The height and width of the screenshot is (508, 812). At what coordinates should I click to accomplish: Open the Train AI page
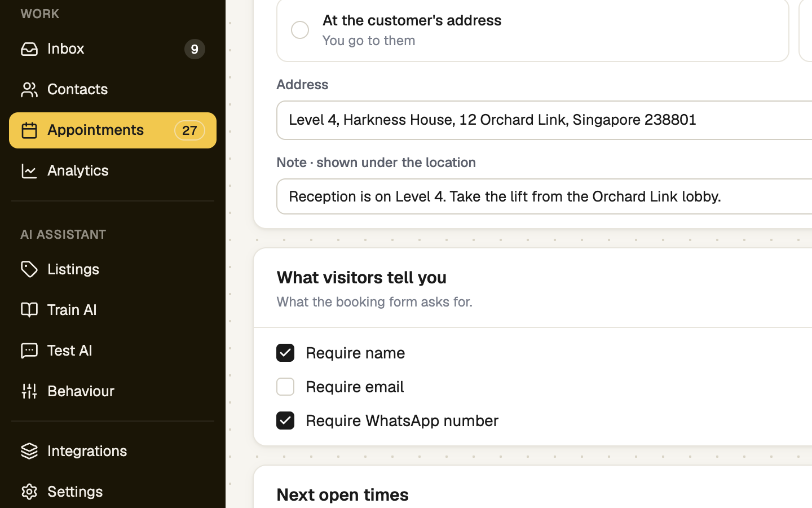point(113,310)
